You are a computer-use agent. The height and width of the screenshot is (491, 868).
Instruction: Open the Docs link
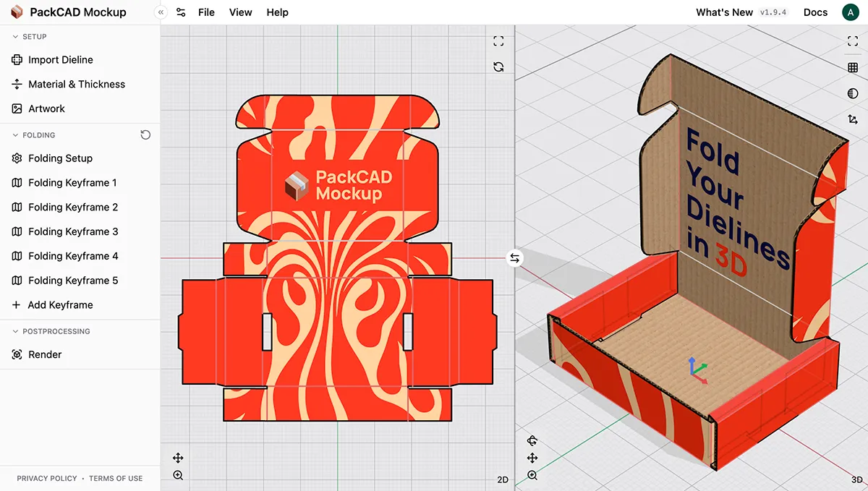(815, 12)
